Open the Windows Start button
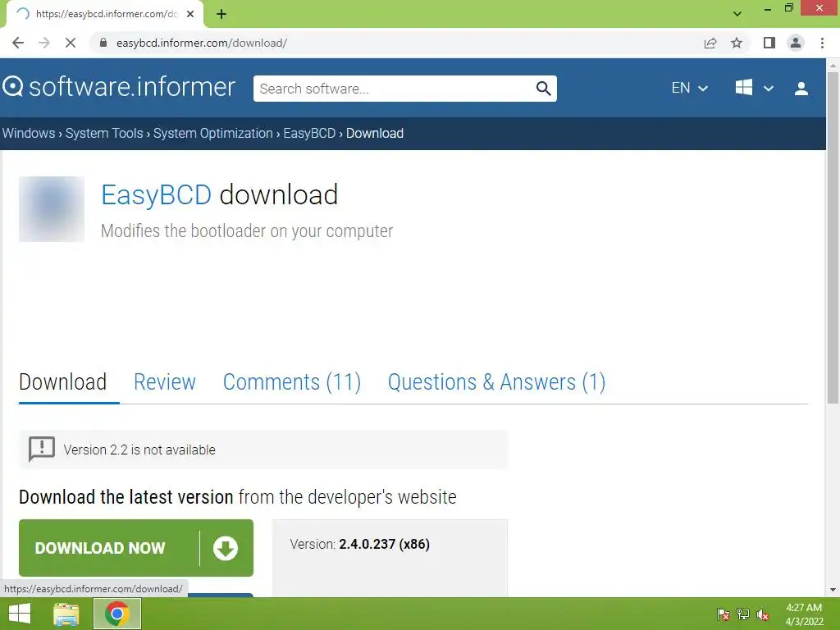840x630 pixels. pos(20,614)
